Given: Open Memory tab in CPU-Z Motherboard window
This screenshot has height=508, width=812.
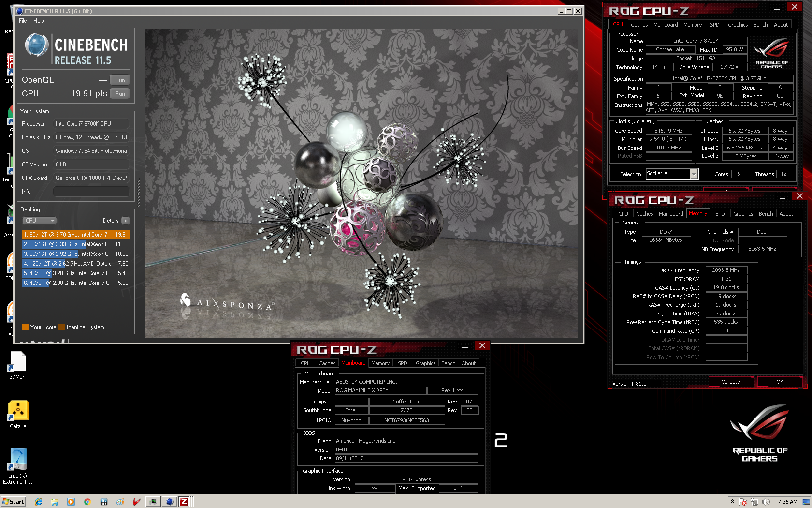Looking at the screenshot, I should [380, 363].
